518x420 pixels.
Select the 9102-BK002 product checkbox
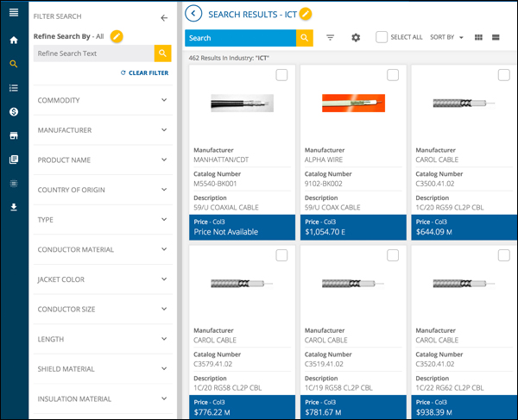(393, 75)
